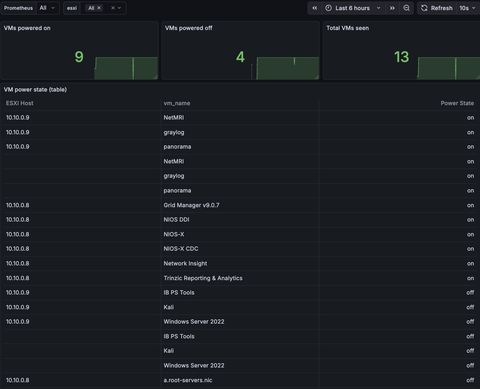Open the VMs powered off panel title
This screenshot has height=389, width=480.
click(189, 28)
